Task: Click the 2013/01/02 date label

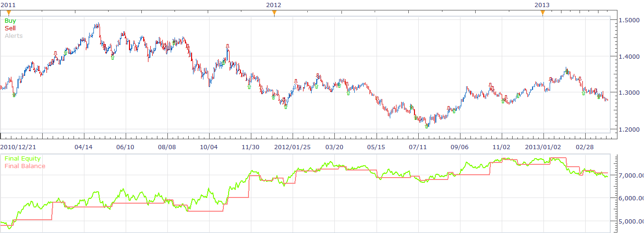Action: [x=543, y=147]
